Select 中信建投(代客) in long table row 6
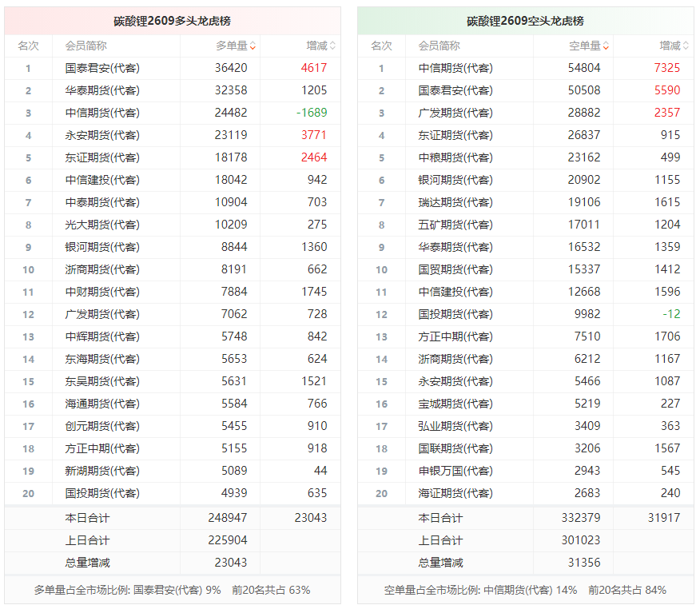This screenshot has height=609, width=700. [102, 180]
